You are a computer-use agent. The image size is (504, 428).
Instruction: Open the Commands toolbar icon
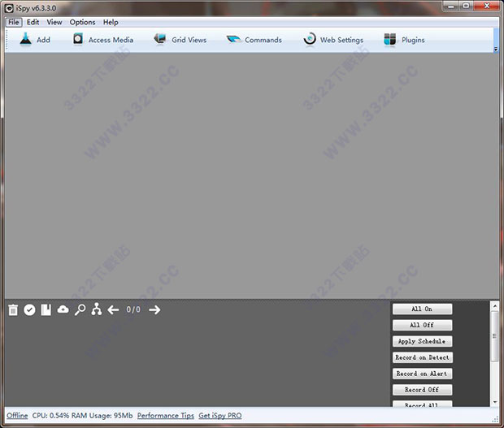(x=233, y=40)
